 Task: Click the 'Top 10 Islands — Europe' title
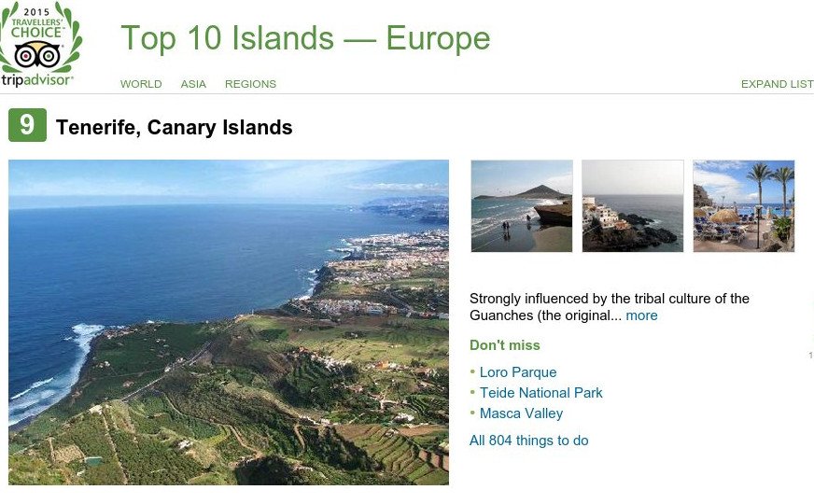click(x=305, y=38)
